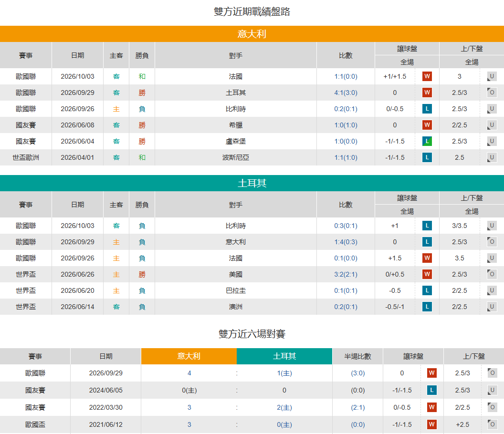Screen dimensions: 504x434
Task: Click the W badge in the 希臘 row
Action: click(x=427, y=125)
